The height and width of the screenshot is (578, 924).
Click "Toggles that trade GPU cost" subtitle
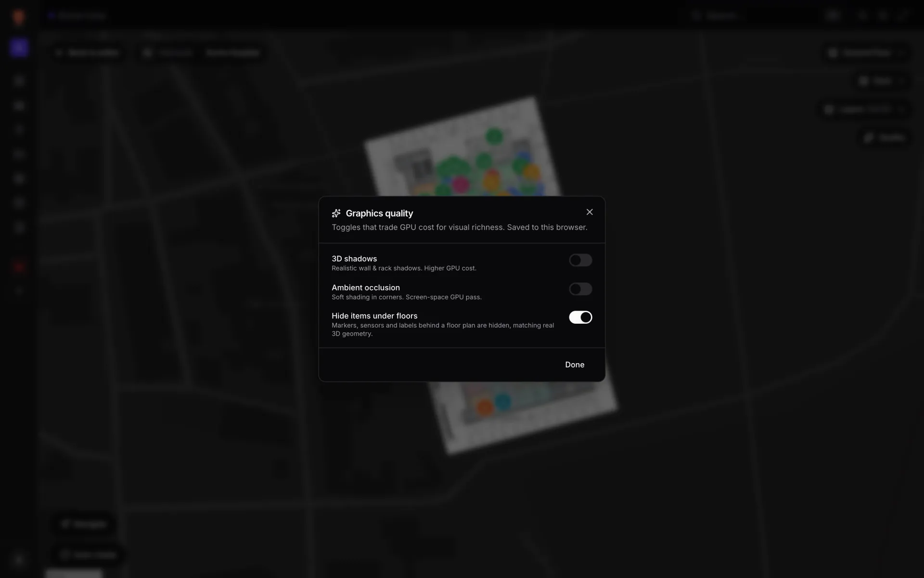pos(459,227)
